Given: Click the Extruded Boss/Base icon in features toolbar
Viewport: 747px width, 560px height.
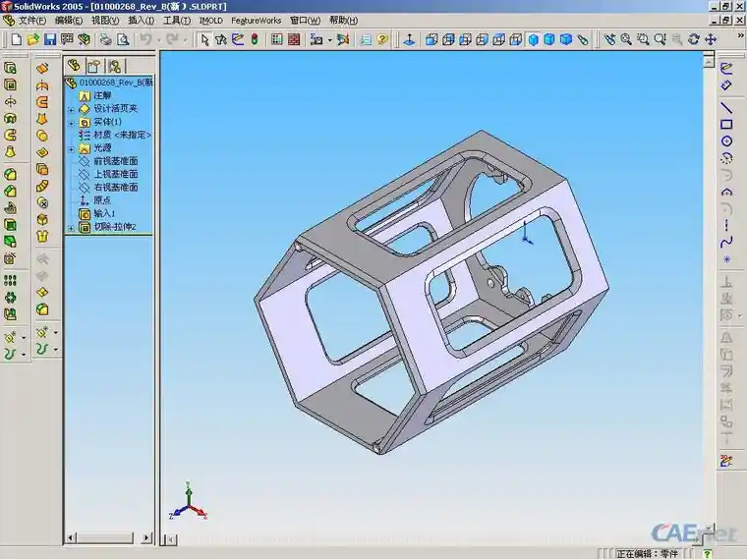Looking at the screenshot, I should pyautogui.click(x=11, y=68).
